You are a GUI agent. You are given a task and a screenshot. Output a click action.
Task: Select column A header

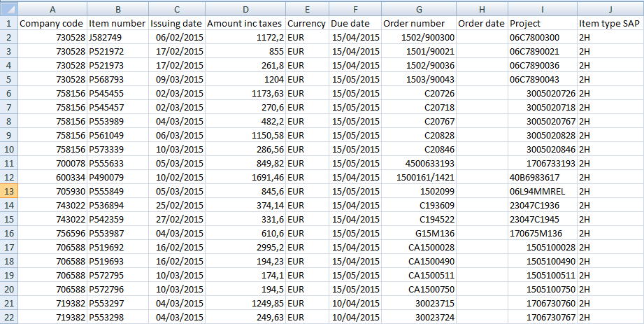tap(52, 8)
